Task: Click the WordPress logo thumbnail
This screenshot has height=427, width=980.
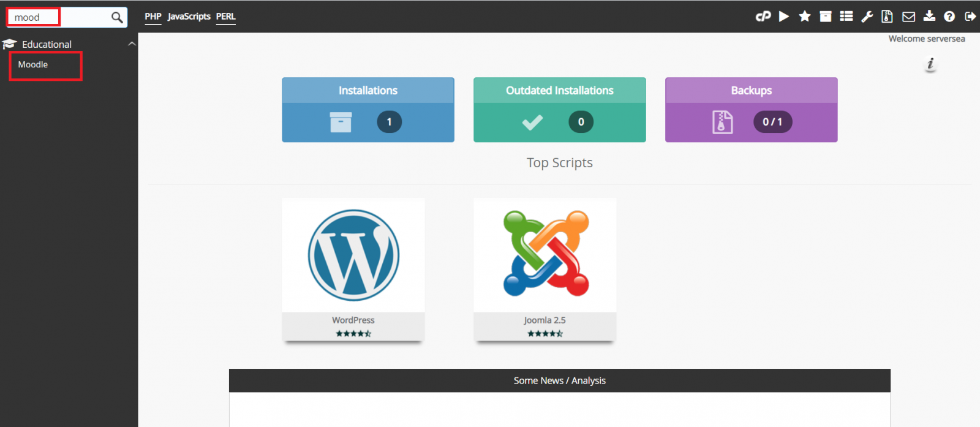Action: point(353,255)
